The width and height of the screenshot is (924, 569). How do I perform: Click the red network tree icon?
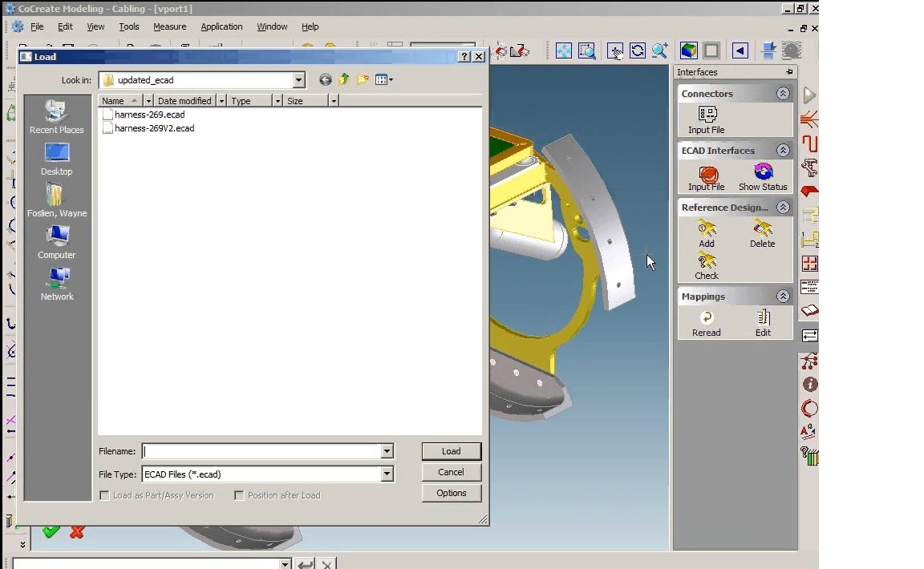click(x=809, y=361)
